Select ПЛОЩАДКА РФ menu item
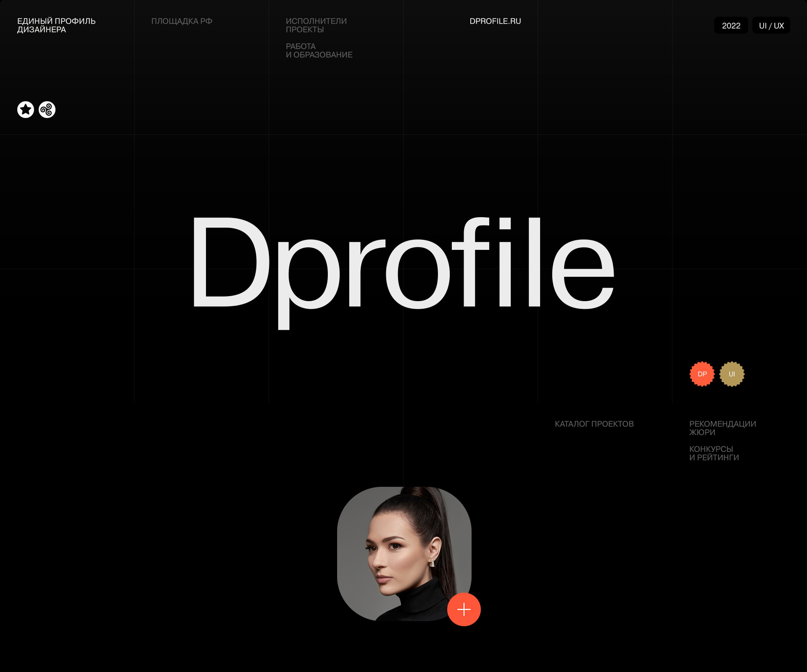Viewport: 807px width, 672px height. [x=182, y=21]
